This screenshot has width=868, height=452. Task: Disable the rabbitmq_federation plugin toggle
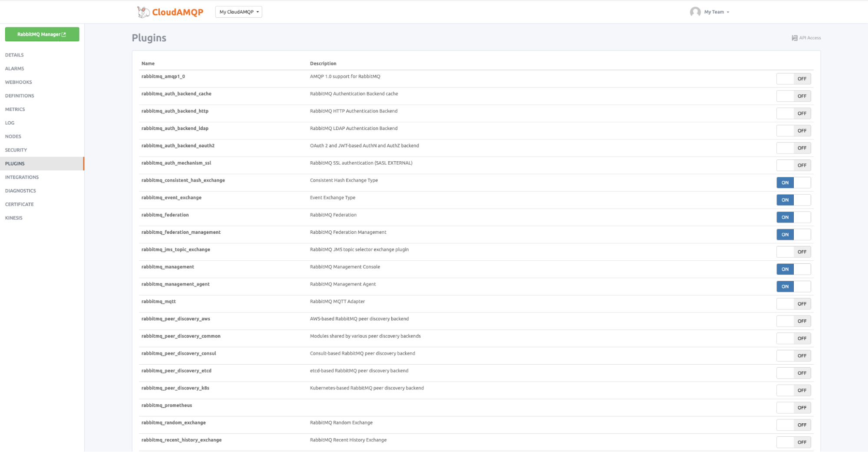tap(793, 217)
